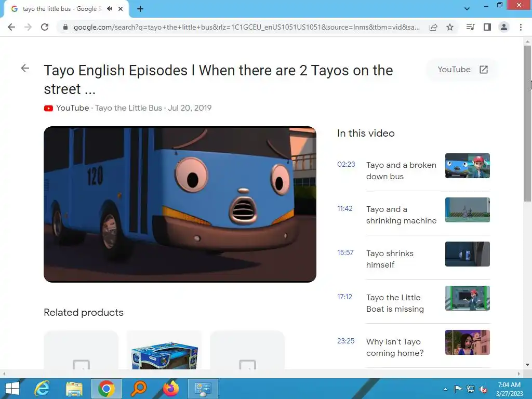Click the 'Related products' heading
The image size is (532, 399).
pos(84,312)
